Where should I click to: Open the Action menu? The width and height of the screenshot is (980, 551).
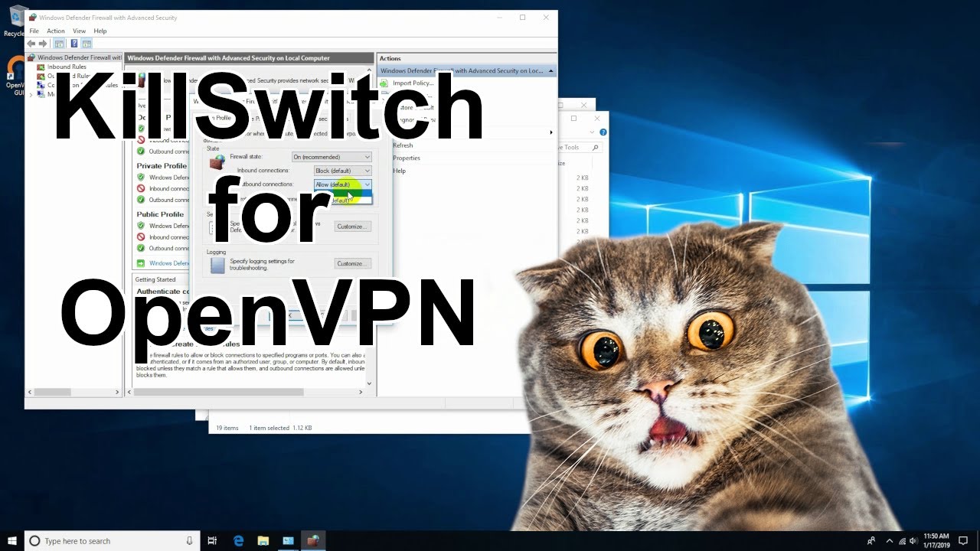tap(56, 31)
